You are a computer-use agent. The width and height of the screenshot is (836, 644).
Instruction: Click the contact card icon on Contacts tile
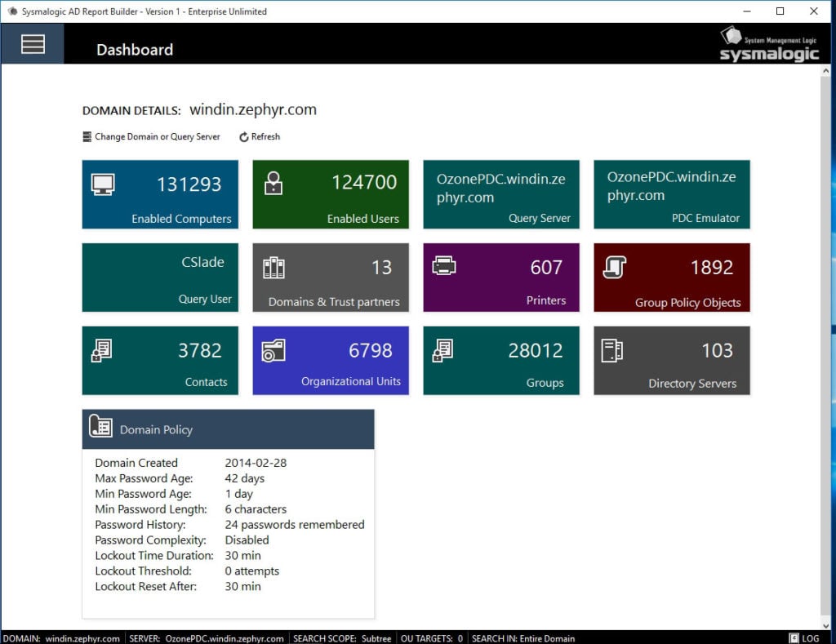point(102,350)
